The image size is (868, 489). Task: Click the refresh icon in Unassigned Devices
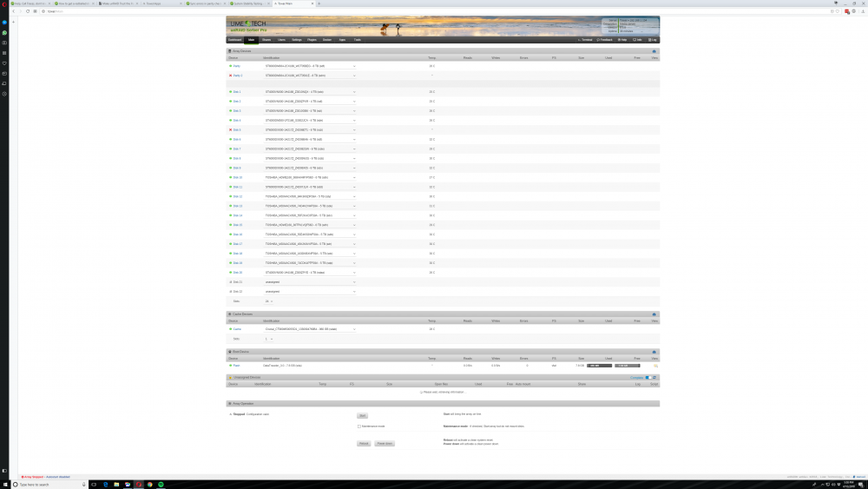pyautogui.click(x=654, y=378)
